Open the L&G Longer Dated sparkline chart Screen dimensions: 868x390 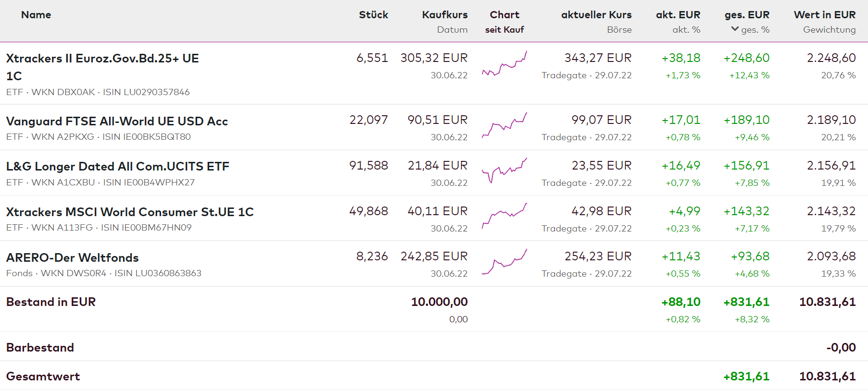504,170
